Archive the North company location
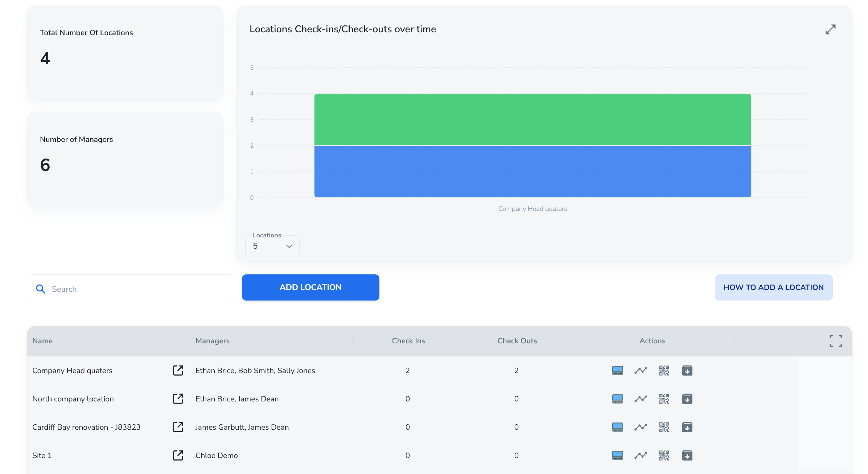This screenshot has height=474, width=868. coord(687,399)
